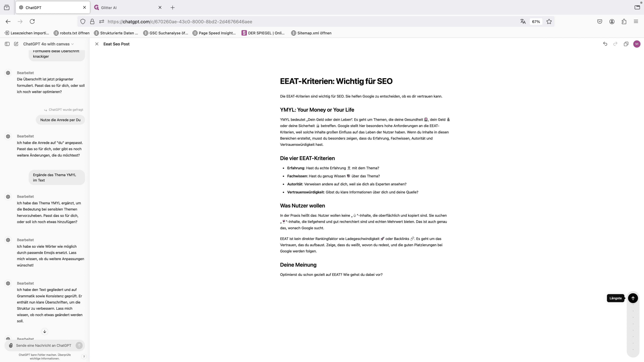Start a new chat with pencil icon
The width and height of the screenshot is (644, 362).
coord(16,44)
